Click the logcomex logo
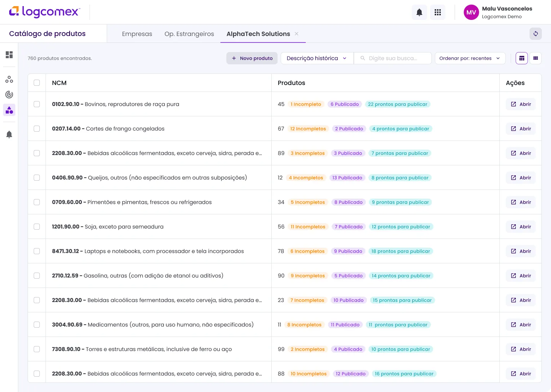Viewport: 551px width, 392px height. tap(44, 12)
